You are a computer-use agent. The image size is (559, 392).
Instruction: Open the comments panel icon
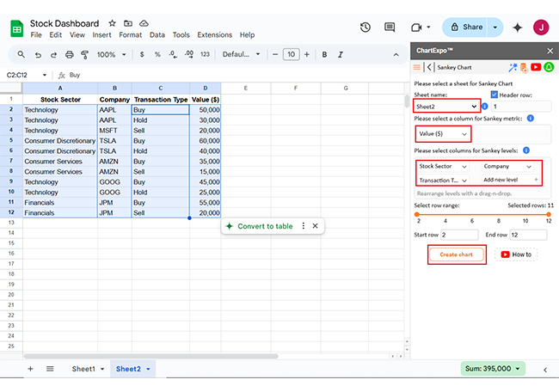point(390,28)
